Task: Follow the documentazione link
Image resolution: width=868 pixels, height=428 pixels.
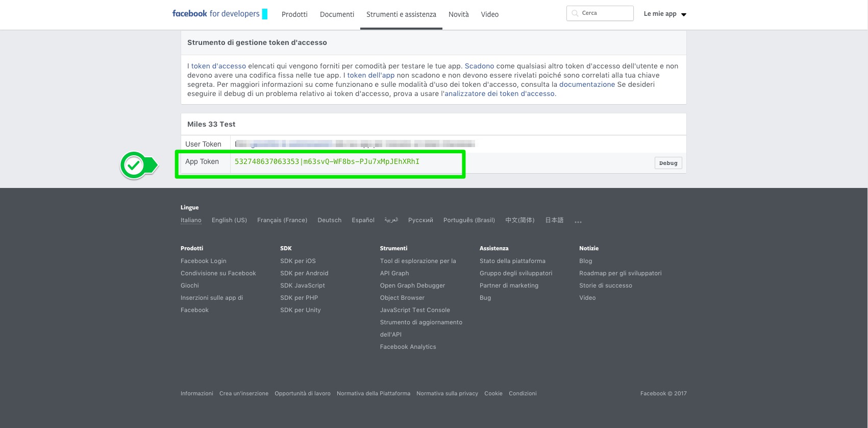Action: 587,84
